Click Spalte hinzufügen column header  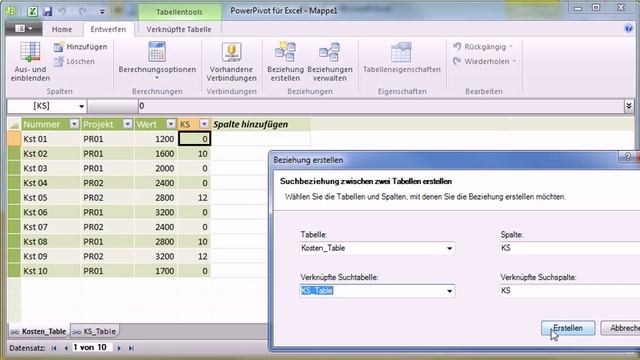pos(260,124)
